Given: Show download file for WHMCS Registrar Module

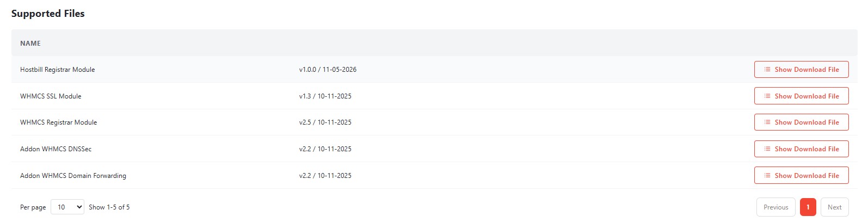Looking at the screenshot, I should pos(801,122).
